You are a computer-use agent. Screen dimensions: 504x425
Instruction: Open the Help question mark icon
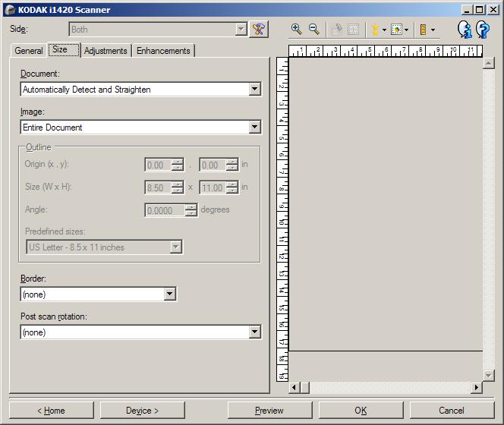coord(483,30)
